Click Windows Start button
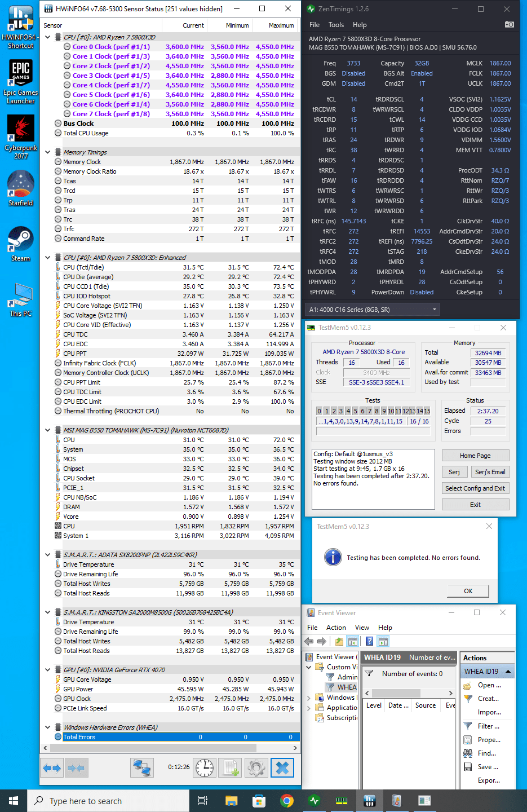This screenshot has width=527, height=812. pos(14,801)
